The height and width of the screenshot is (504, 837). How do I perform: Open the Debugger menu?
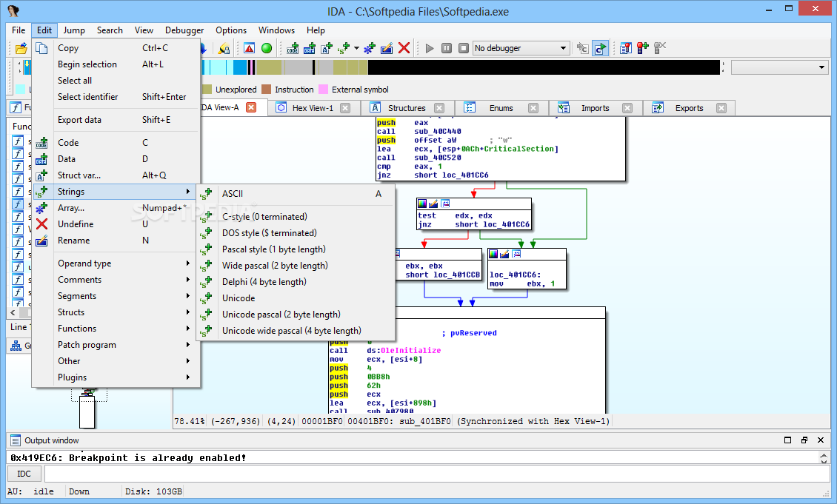click(184, 30)
